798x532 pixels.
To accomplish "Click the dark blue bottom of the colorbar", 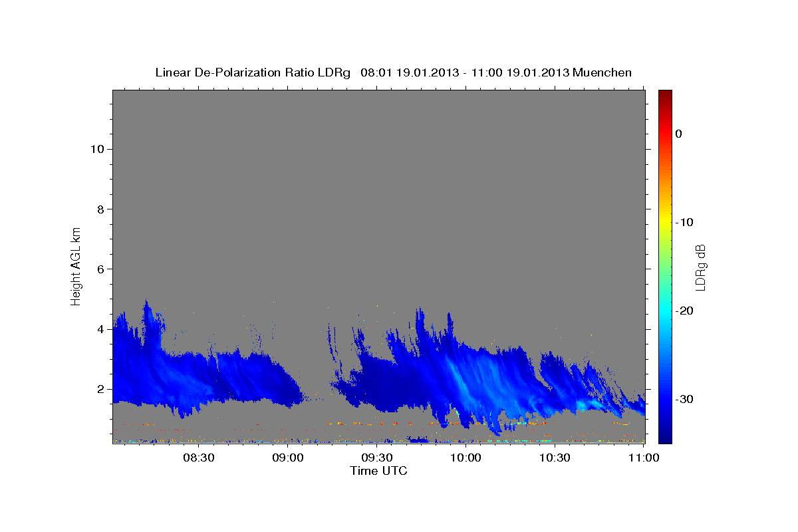I will pyautogui.click(x=665, y=438).
